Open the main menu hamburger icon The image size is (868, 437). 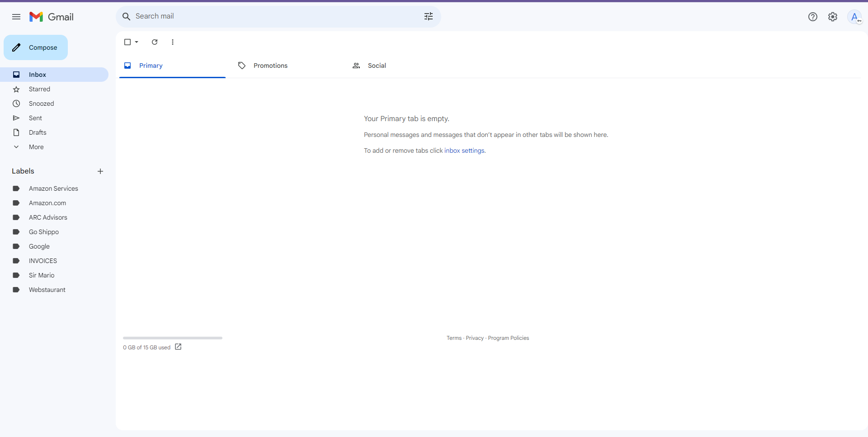coord(16,17)
